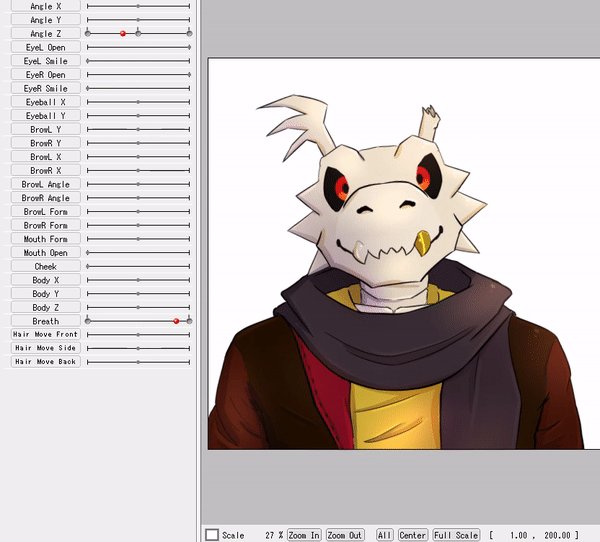
Task: Select the EyeR Smile parameter label
Action: pos(46,88)
